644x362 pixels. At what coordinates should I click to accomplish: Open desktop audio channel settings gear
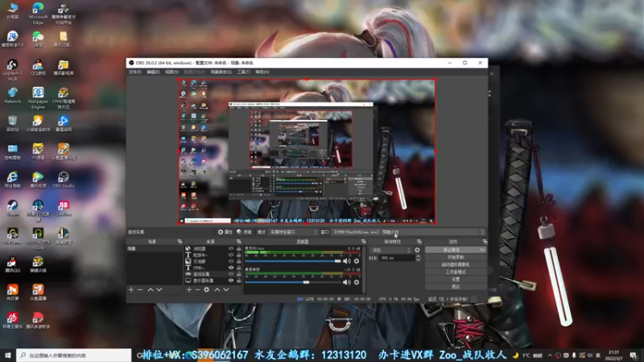click(357, 282)
